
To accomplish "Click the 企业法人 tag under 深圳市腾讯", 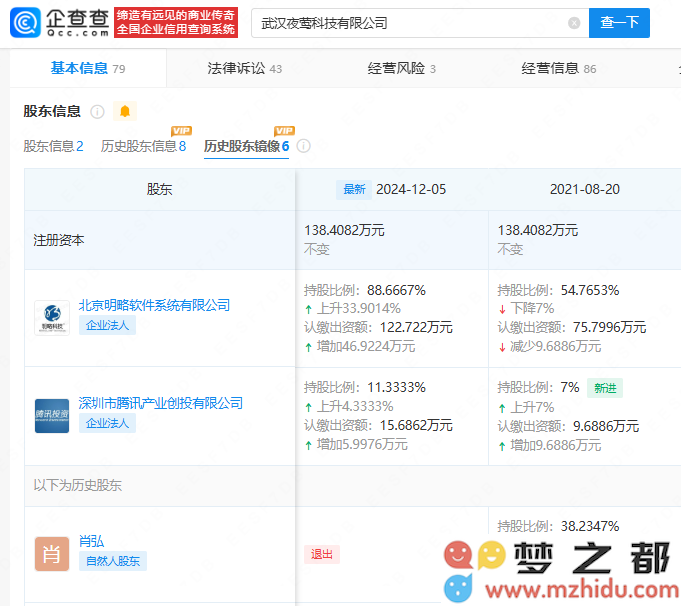I will pyautogui.click(x=107, y=423).
